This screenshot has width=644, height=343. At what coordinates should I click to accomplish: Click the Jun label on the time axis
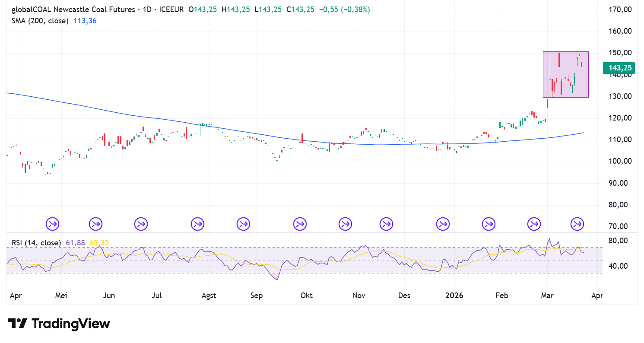(x=109, y=296)
